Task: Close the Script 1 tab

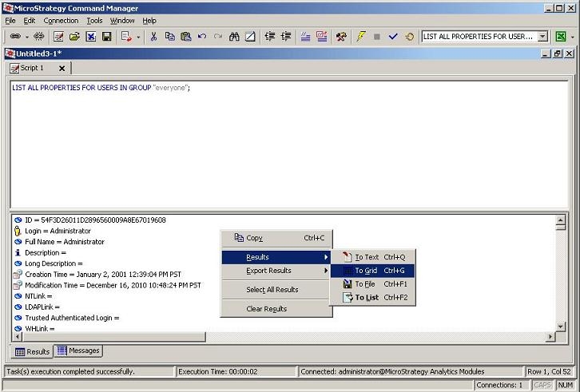Action: click(x=62, y=69)
